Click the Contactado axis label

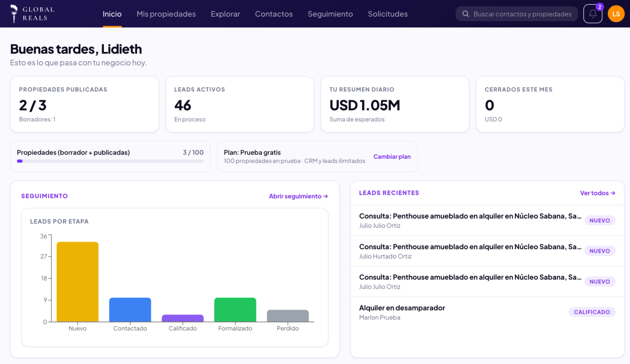tap(130, 328)
